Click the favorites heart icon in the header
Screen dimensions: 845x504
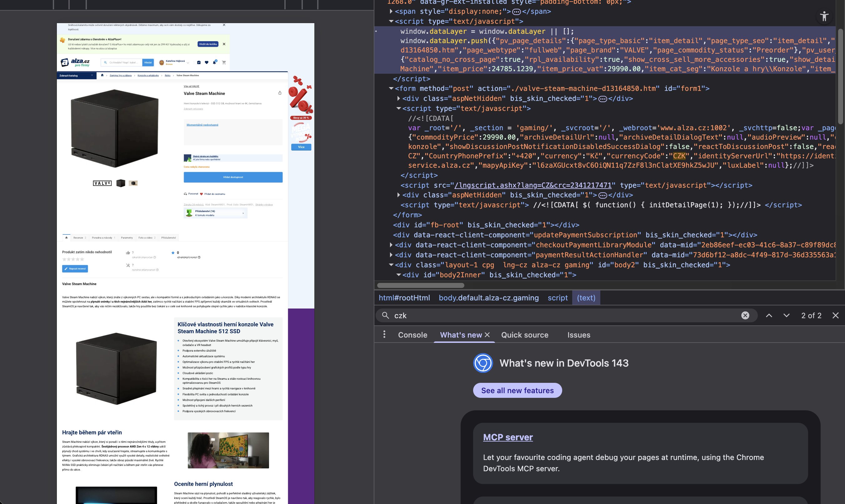tap(206, 62)
